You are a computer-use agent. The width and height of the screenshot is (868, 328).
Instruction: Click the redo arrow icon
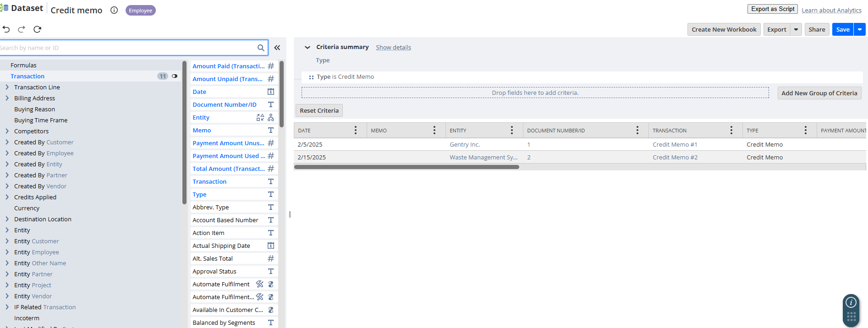pyautogui.click(x=22, y=29)
